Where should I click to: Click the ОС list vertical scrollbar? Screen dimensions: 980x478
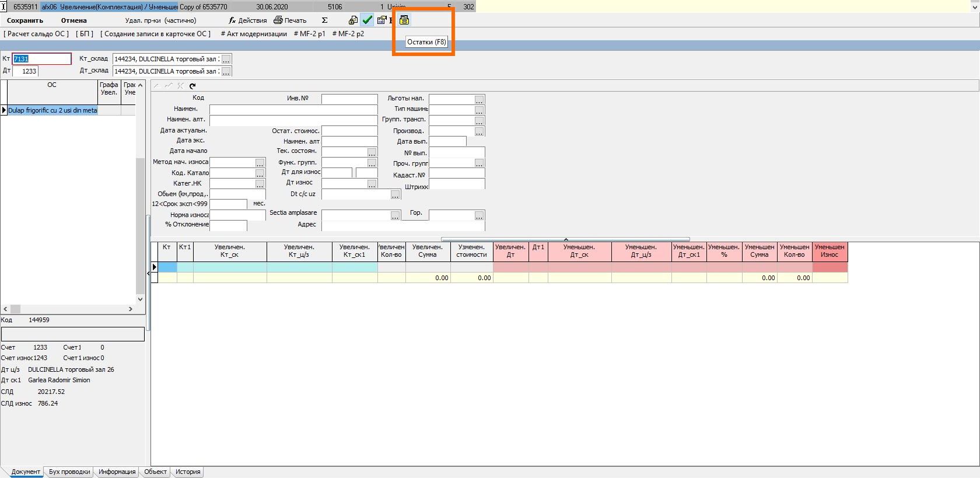[x=140, y=191]
